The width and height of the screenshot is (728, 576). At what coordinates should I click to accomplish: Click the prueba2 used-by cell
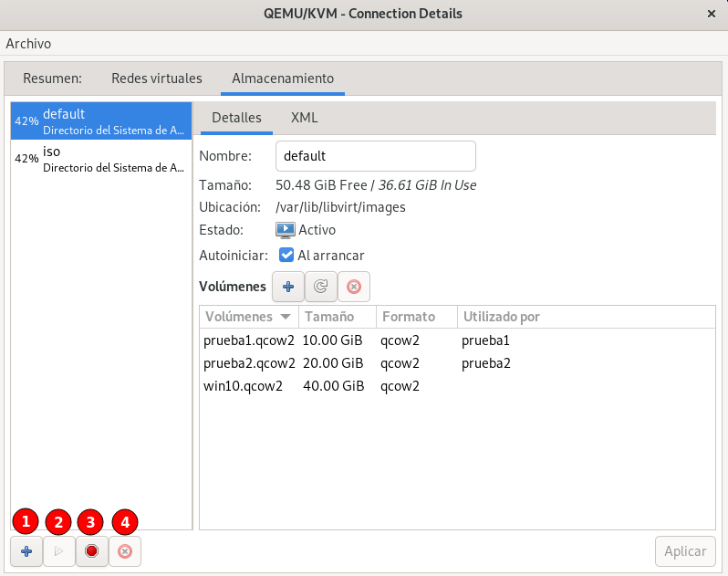coord(486,363)
